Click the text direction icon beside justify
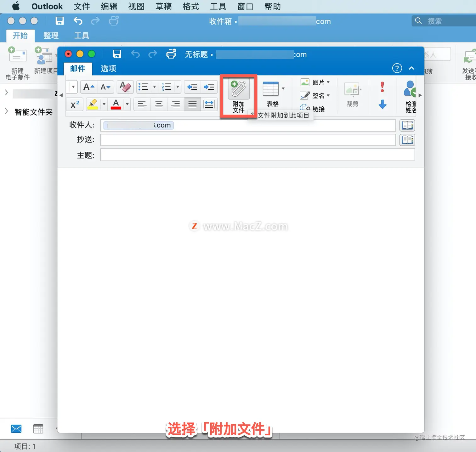This screenshot has height=452, width=476. [209, 105]
